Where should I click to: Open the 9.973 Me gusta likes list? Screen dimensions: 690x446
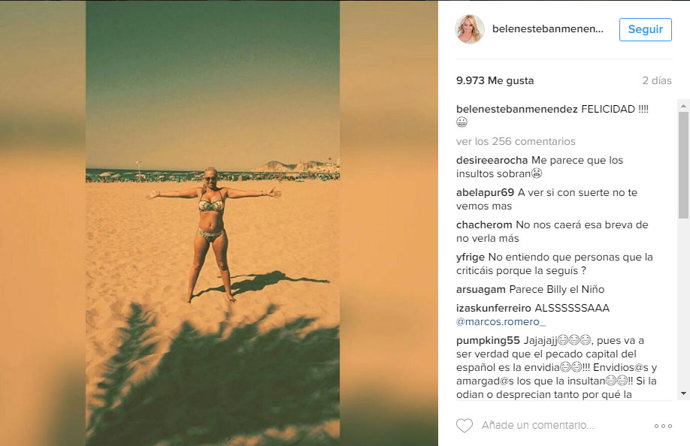(x=495, y=80)
